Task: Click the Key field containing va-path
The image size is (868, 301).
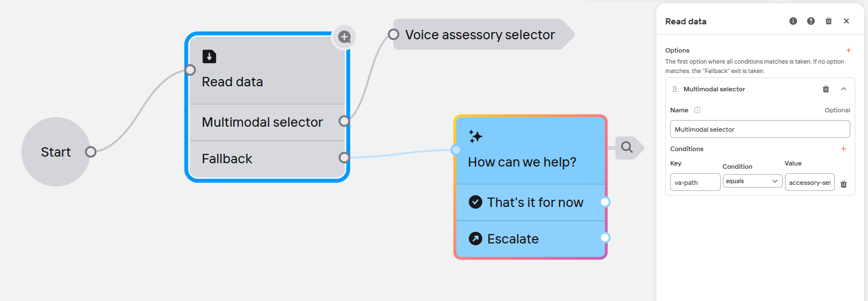Action: pyautogui.click(x=695, y=182)
